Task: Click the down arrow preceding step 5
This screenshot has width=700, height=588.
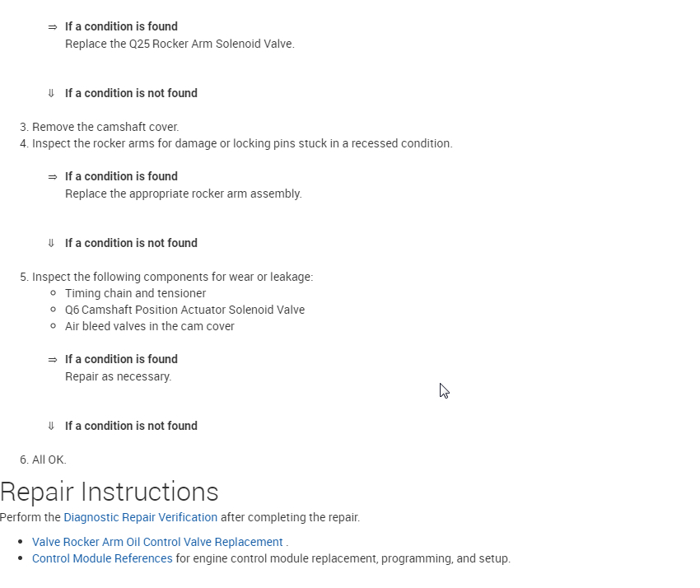Action: 51,244
